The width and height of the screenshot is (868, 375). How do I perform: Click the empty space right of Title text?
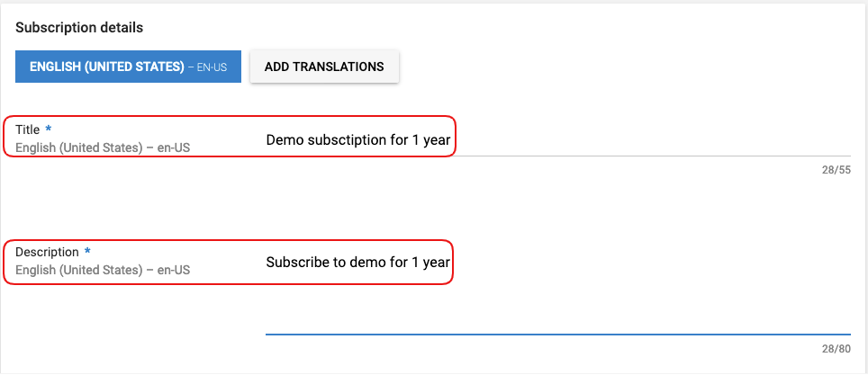tap(648, 139)
